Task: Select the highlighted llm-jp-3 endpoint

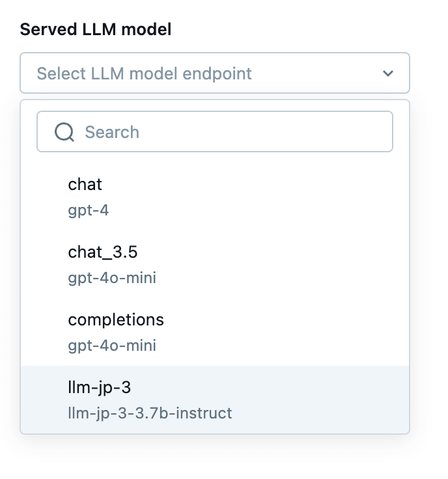Action: [215, 400]
